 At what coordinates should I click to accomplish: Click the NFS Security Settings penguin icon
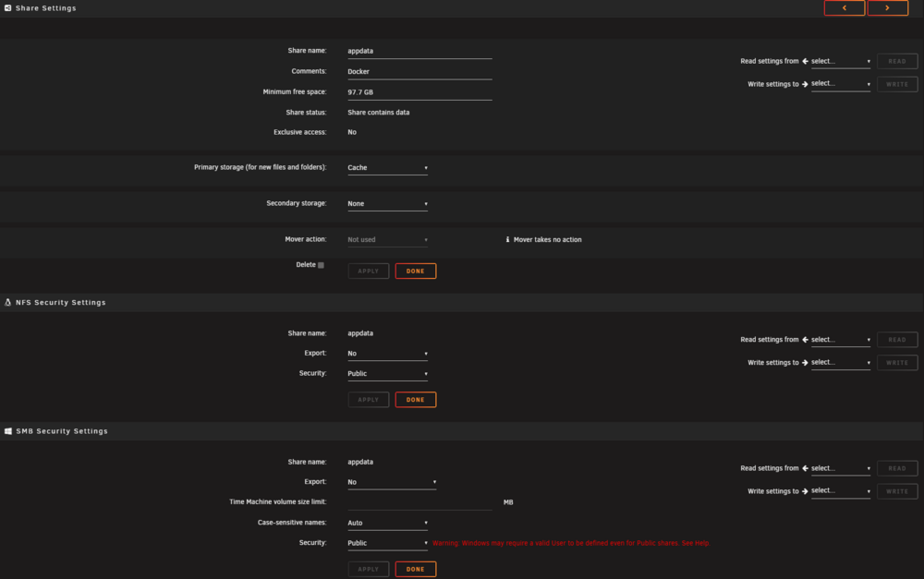7,302
